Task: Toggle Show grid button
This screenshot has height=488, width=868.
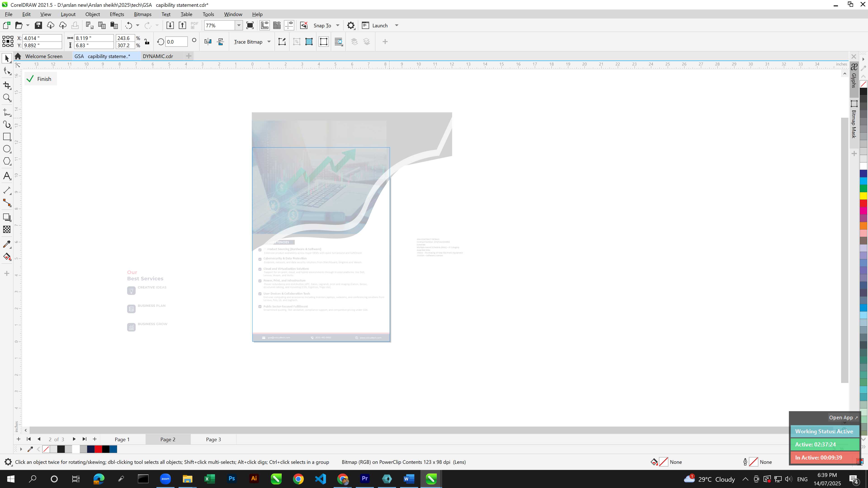Action: [x=277, y=25]
